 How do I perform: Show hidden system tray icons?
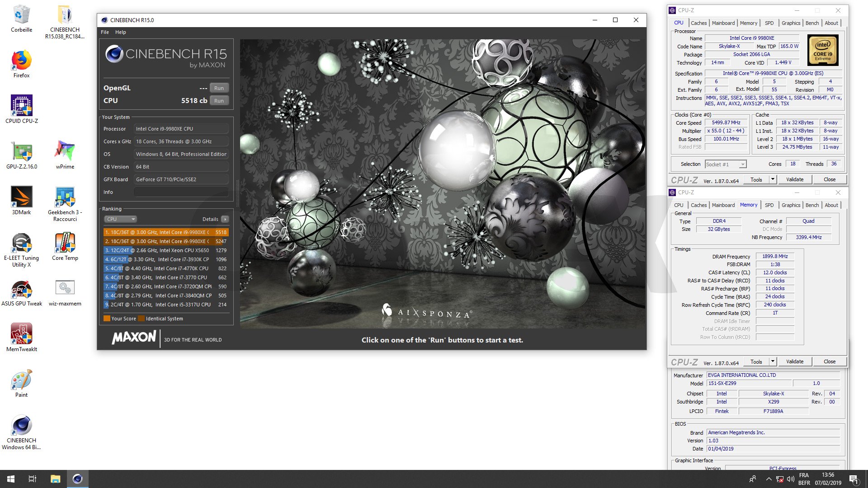click(x=769, y=479)
